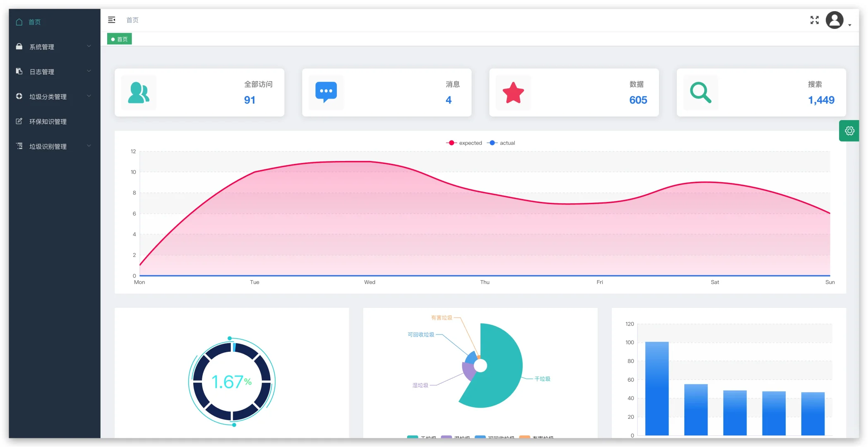Click the 搜索 magnifier icon
The width and height of the screenshot is (868, 447).
(x=700, y=92)
